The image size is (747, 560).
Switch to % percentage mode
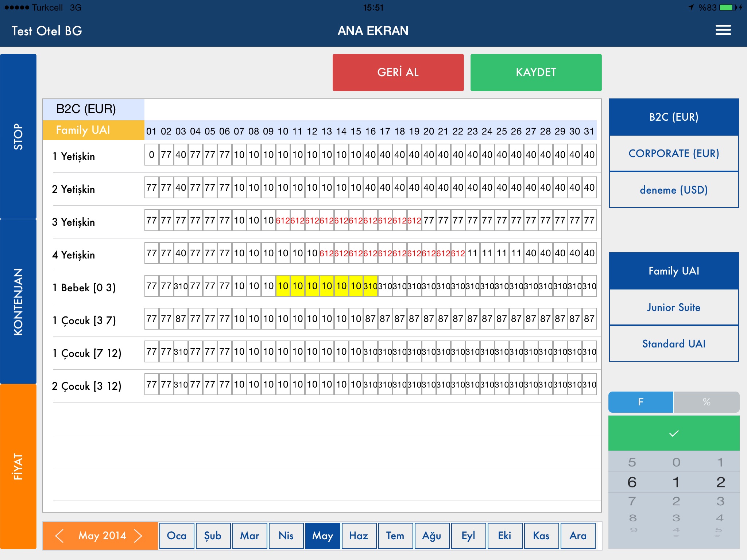point(707,402)
